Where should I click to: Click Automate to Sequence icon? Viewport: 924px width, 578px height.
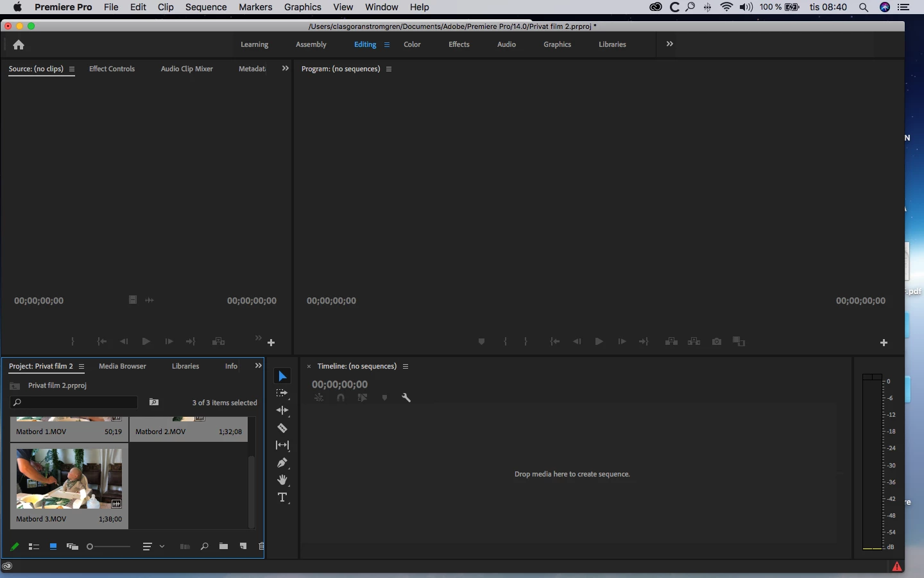[185, 547]
